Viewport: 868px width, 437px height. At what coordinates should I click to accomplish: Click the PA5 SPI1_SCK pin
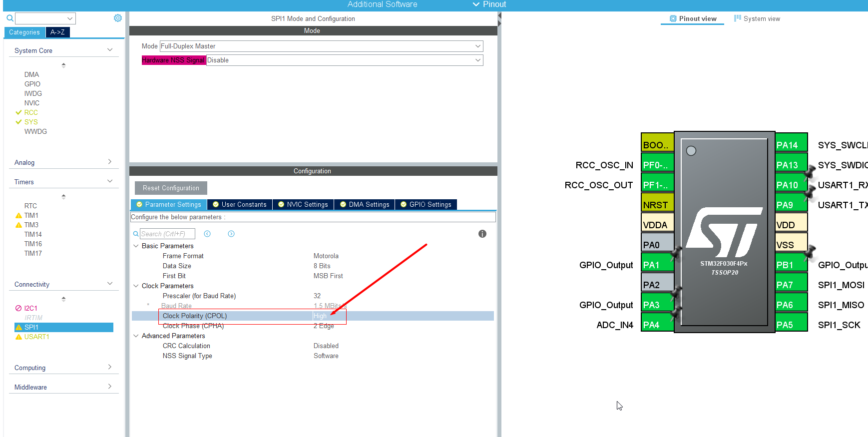[791, 322]
